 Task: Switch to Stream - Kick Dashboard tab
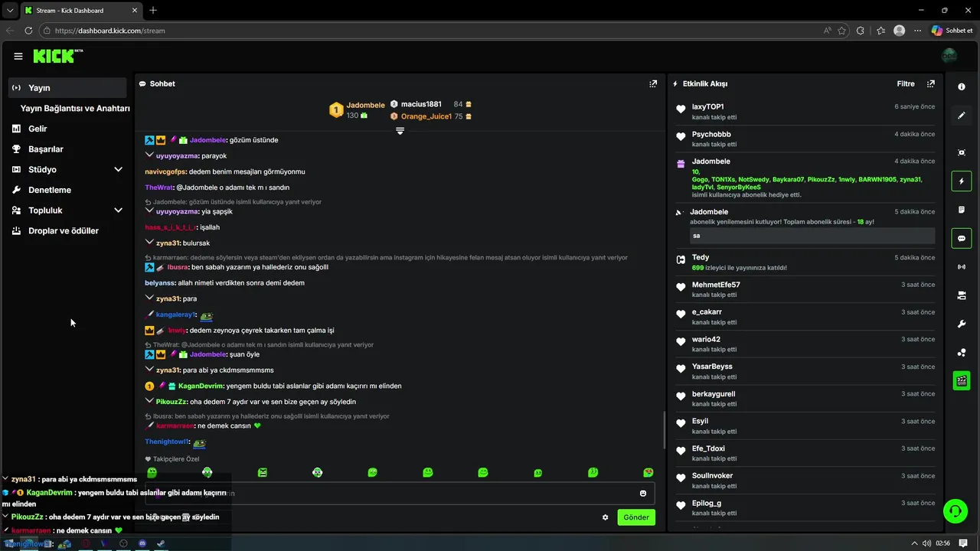[x=80, y=10]
